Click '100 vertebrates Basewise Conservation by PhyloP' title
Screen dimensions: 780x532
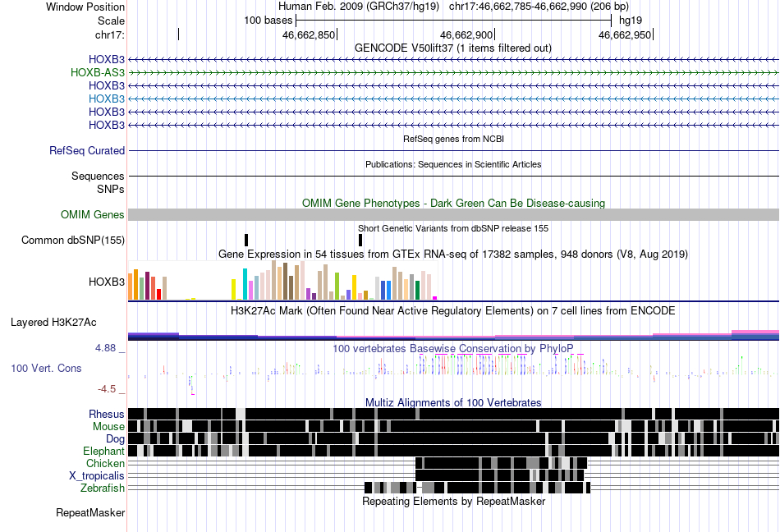tap(453, 349)
